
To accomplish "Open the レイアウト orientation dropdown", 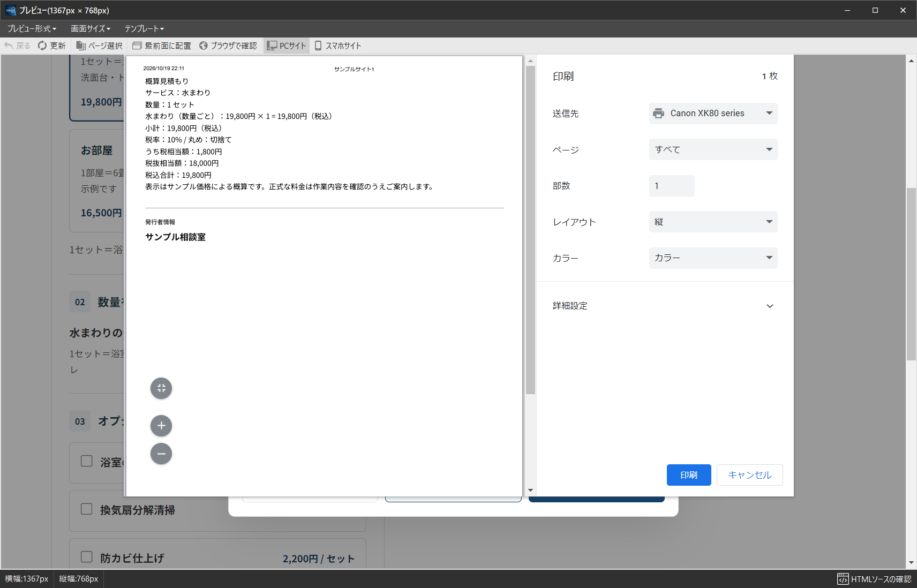I will click(x=713, y=222).
